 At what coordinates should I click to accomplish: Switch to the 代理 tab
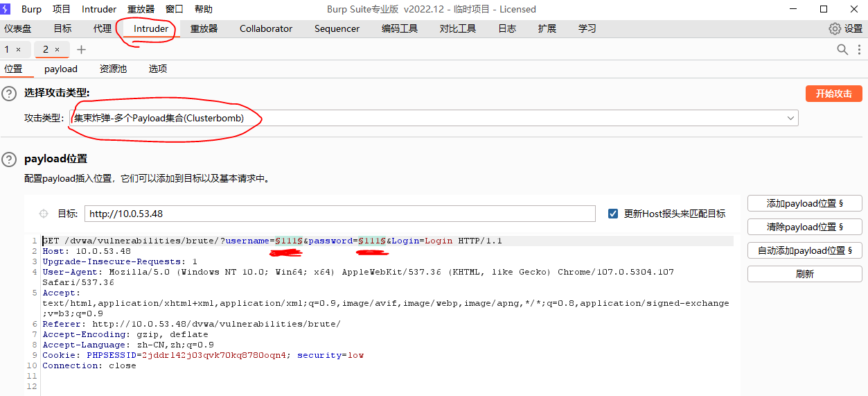point(103,28)
